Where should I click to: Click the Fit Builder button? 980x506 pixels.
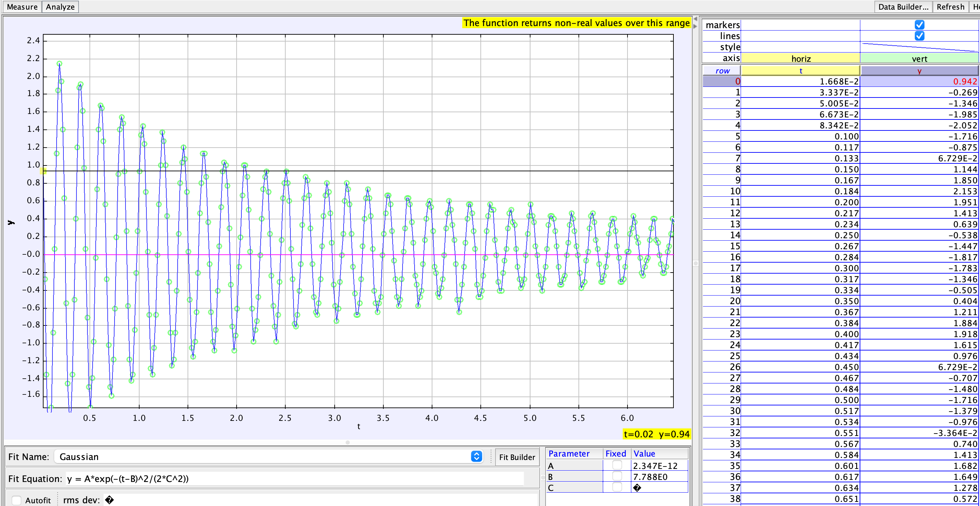517,457
